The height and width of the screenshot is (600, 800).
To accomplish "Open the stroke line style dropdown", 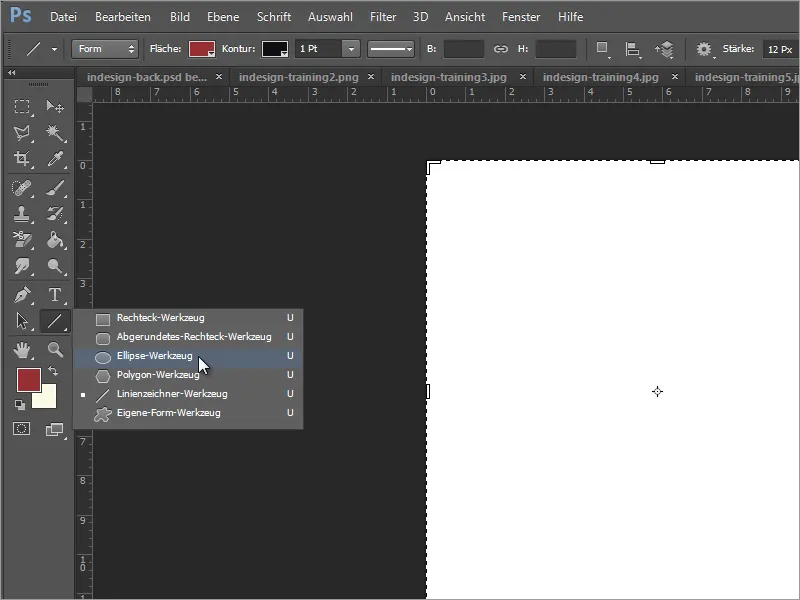I will [x=390, y=49].
